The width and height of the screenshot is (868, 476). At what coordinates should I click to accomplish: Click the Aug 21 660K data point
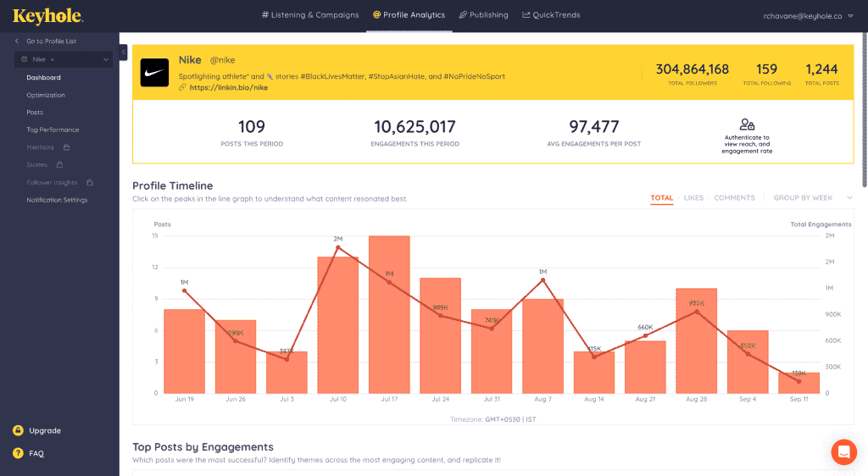tap(645, 335)
